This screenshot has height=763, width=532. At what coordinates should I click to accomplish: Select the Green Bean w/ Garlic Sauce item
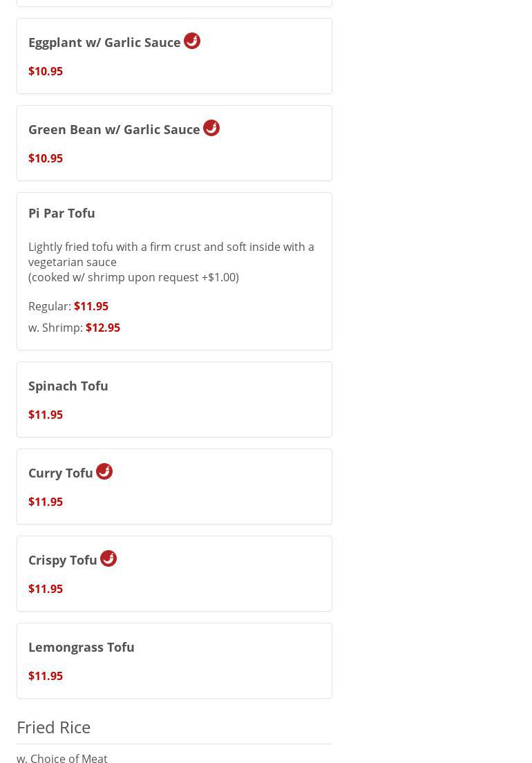[114, 129]
